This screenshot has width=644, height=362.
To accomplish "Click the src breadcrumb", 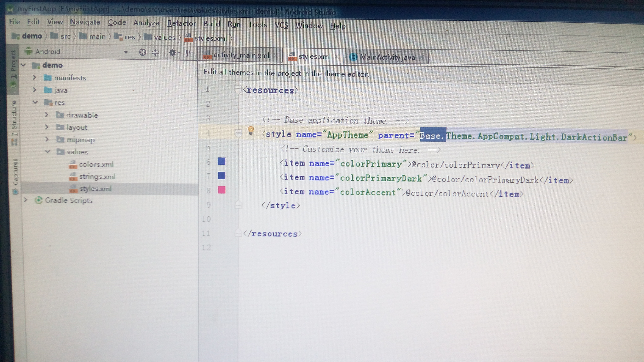I will 61,36.
